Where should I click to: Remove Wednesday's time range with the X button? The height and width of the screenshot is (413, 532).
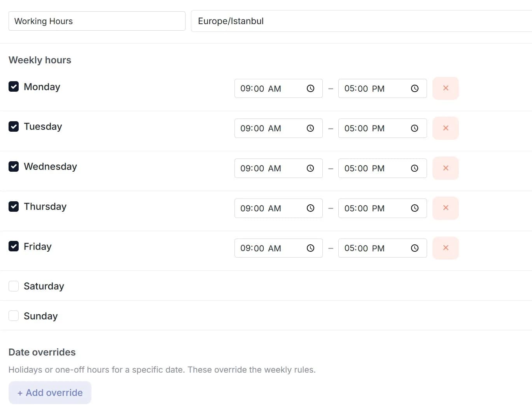(x=446, y=168)
